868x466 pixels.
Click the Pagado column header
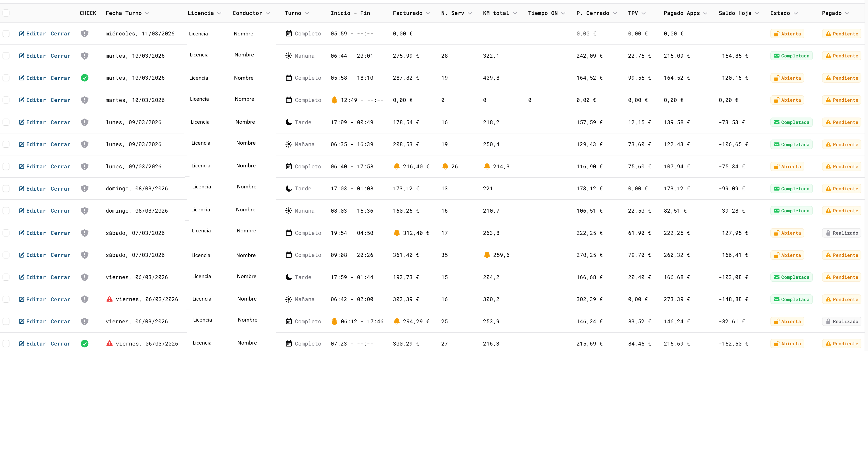point(835,13)
